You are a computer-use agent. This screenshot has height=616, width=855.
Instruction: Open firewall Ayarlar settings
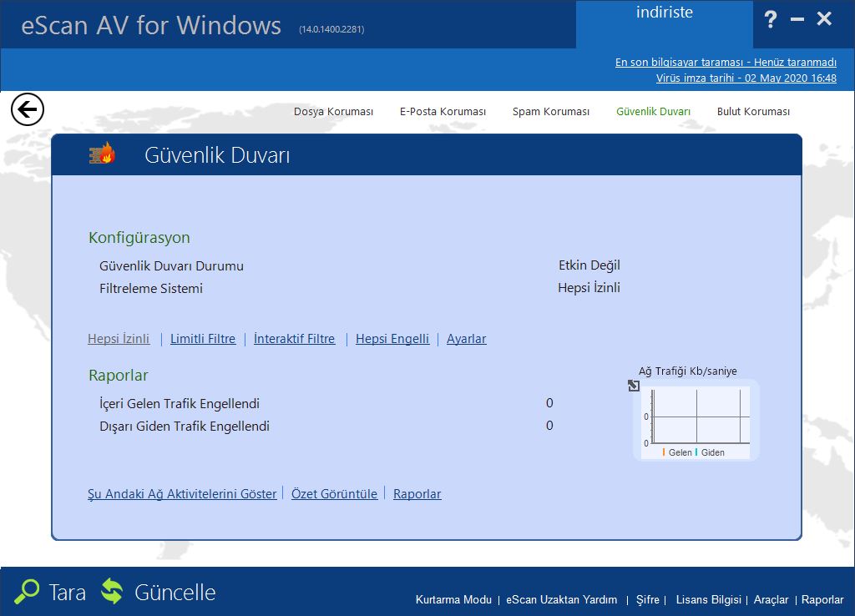[x=466, y=339]
